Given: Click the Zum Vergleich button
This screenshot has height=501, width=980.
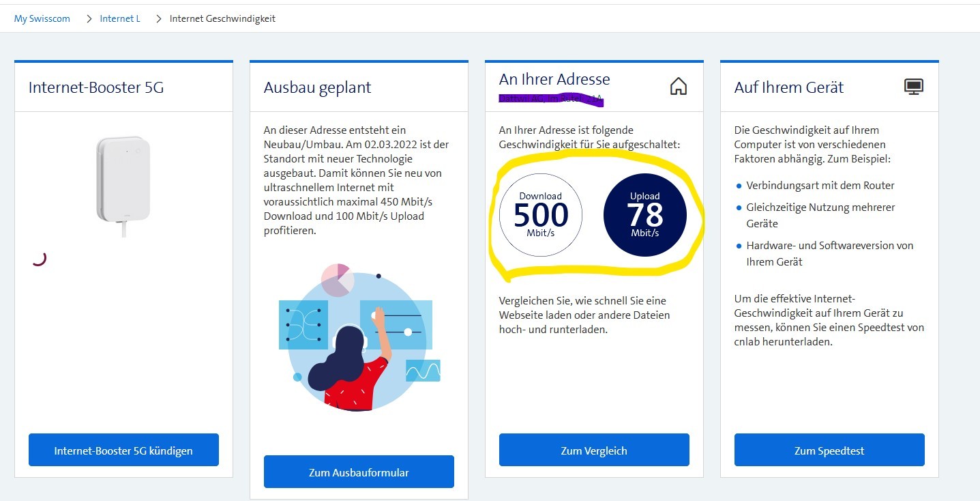Looking at the screenshot, I should pos(594,450).
